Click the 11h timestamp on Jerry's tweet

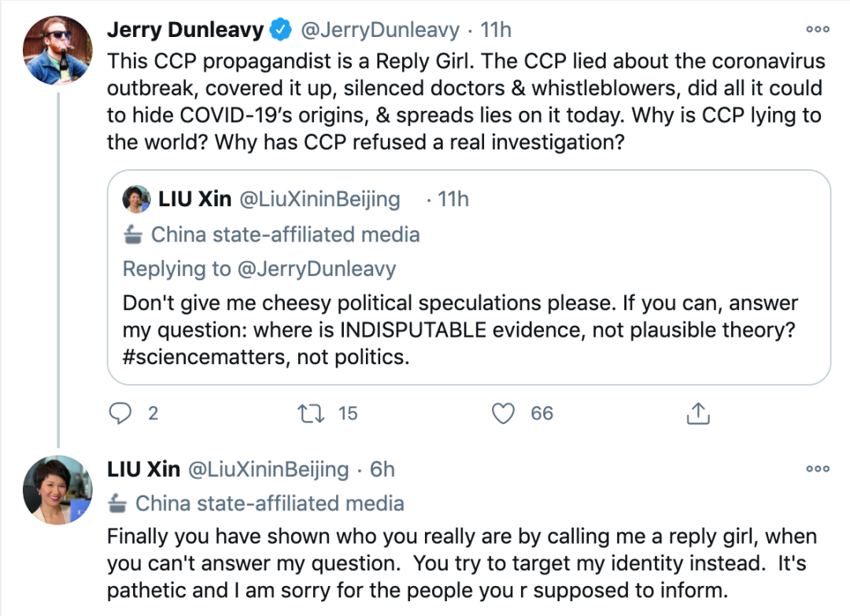click(x=496, y=31)
